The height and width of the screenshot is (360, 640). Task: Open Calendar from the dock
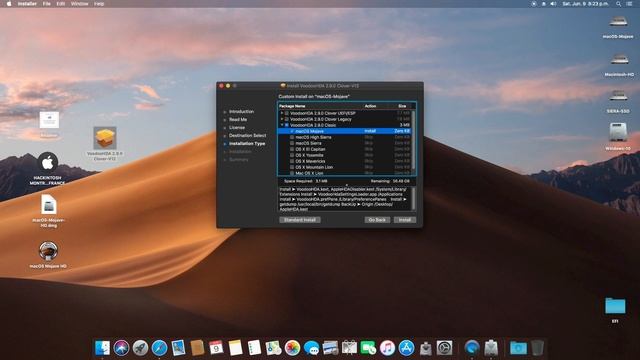click(216, 348)
